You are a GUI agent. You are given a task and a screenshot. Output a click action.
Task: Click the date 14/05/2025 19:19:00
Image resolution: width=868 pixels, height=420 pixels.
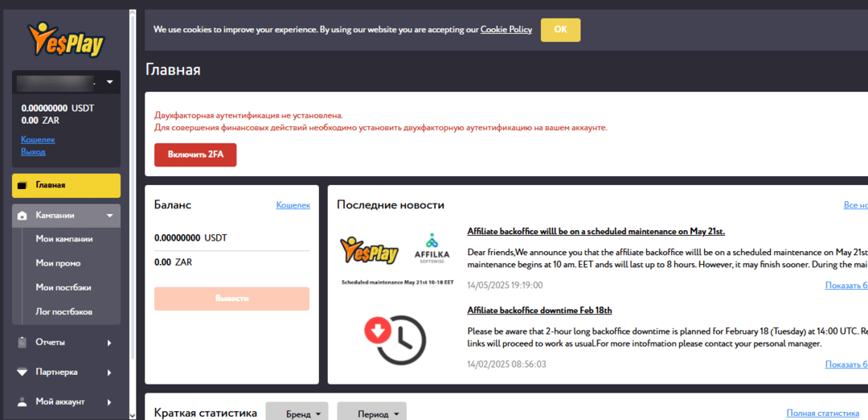coord(505,286)
